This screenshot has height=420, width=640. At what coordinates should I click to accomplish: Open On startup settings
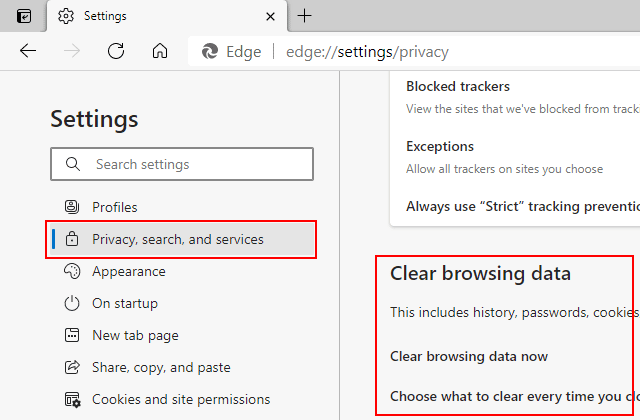coord(182,303)
